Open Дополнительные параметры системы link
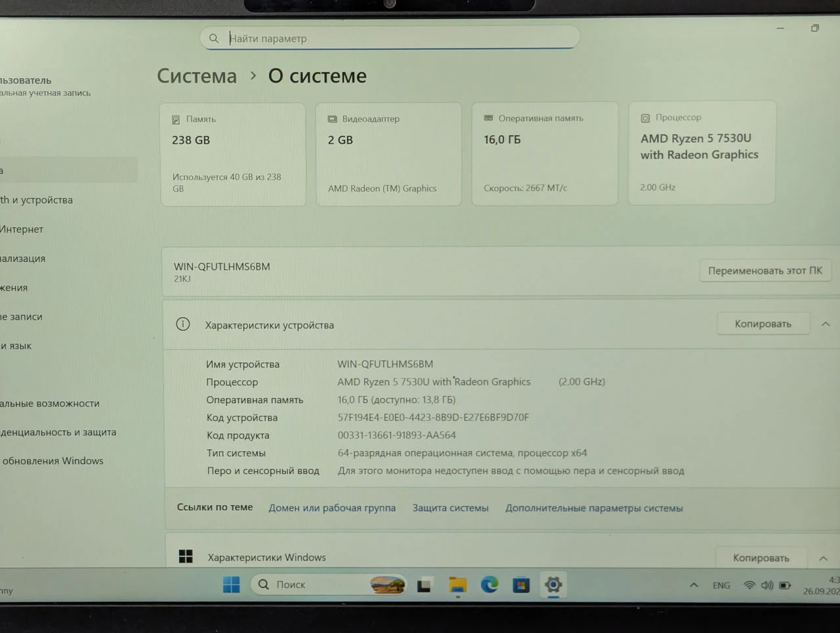This screenshot has height=633, width=840. [x=594, y=508]
